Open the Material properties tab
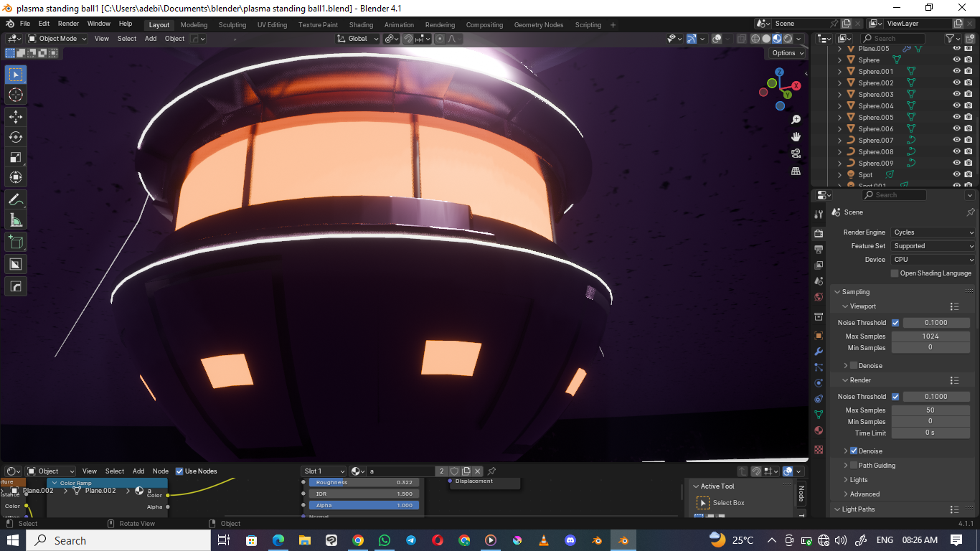Screen dimensions: 980x551 (819, 430)
